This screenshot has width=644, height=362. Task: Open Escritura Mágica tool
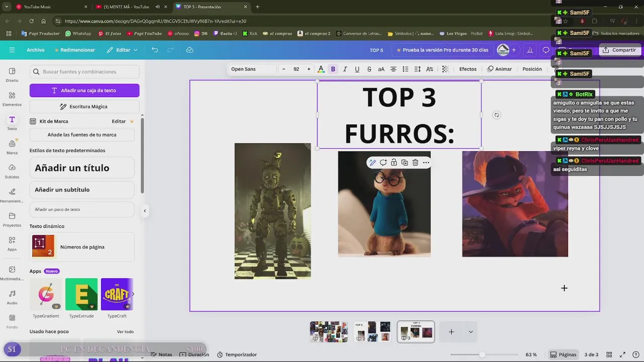[x=85, y=107]
